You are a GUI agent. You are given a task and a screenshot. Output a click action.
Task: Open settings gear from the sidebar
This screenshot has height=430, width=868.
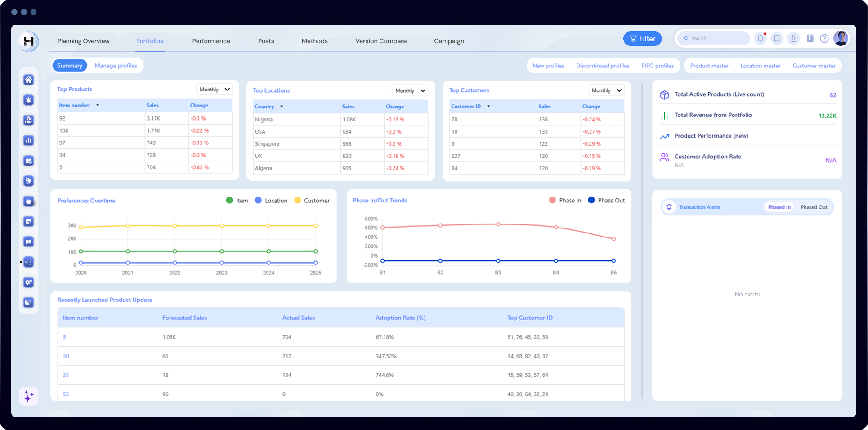click(x=28, y=282)
